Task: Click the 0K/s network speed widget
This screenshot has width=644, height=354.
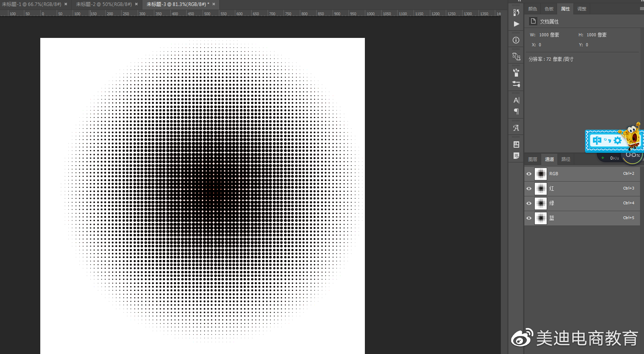Action: click(x=614, y=158)
